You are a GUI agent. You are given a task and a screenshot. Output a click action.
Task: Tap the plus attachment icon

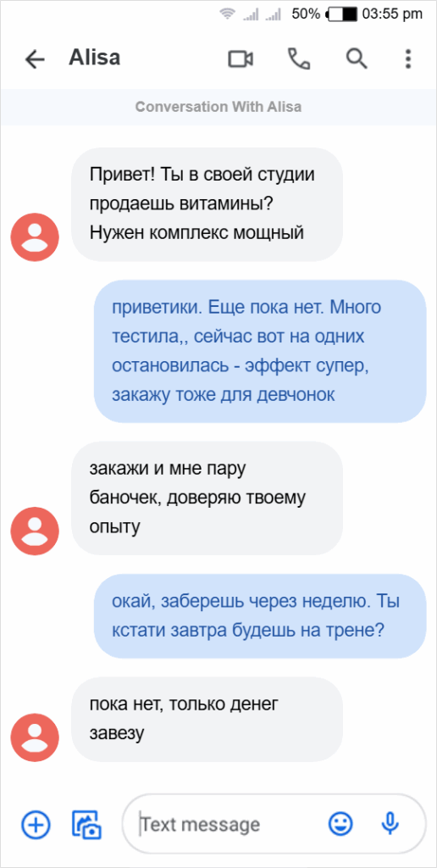(x=36, y=825)
